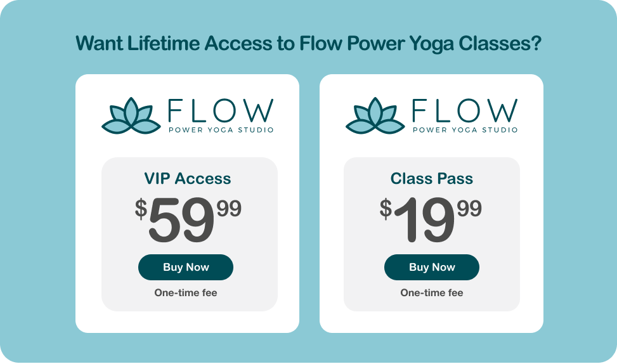Screen dimensions: 617x364
Task: Click the large 59 price digits
Action: click(181, 221)
